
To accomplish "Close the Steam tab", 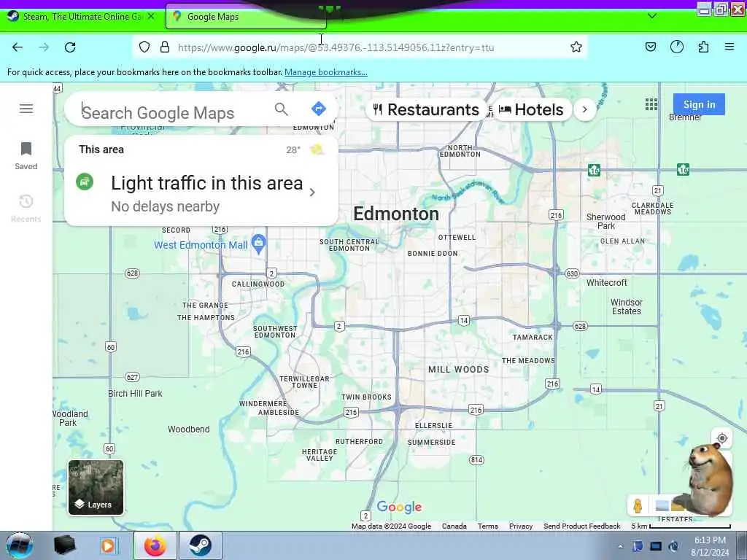I will click(x=151, y=16).
